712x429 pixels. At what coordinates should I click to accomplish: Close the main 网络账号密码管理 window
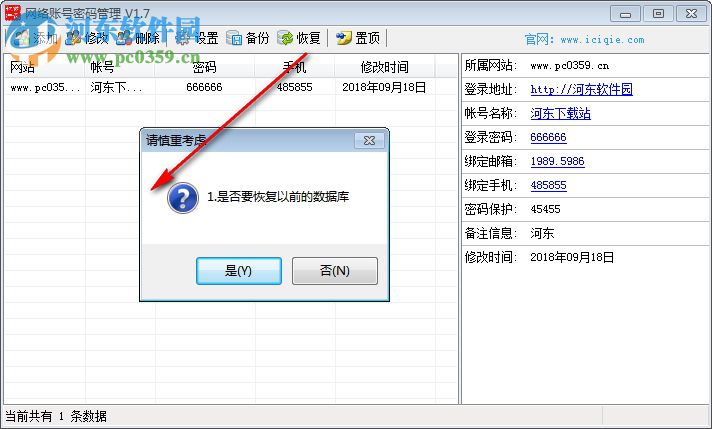[691, 14]
